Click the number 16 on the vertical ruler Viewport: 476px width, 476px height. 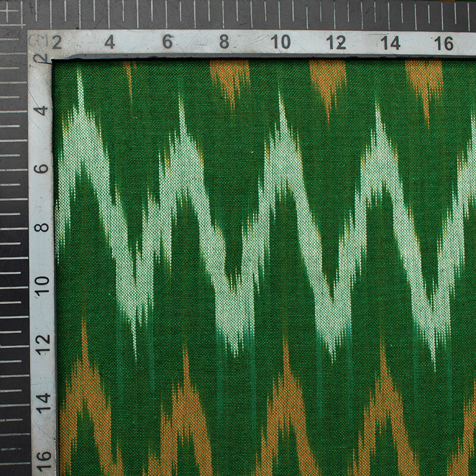click(x=43, y=461)
